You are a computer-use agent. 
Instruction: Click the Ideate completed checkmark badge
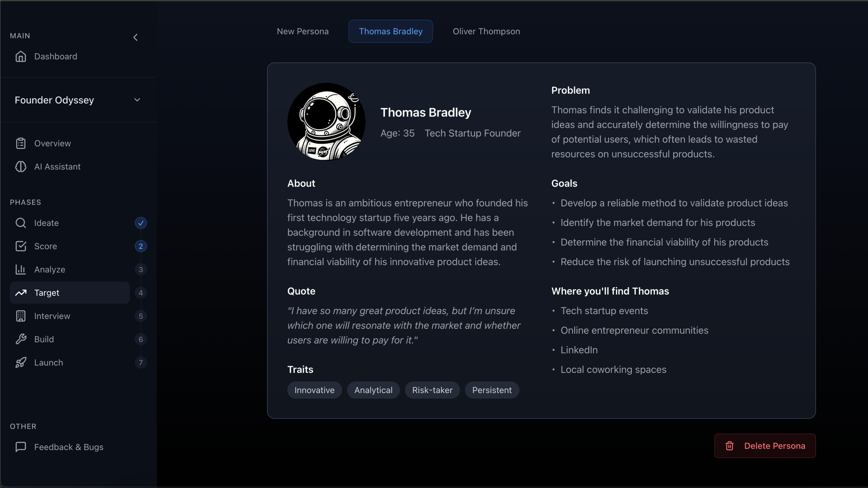pyautogui.click(x=141, y=223)
